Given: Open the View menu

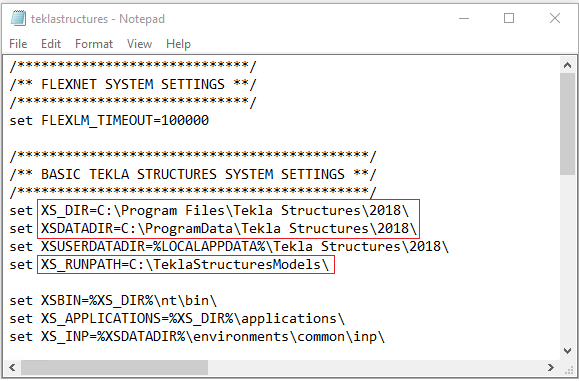Looking at the screenshot, I should click(x=139, y=44).
